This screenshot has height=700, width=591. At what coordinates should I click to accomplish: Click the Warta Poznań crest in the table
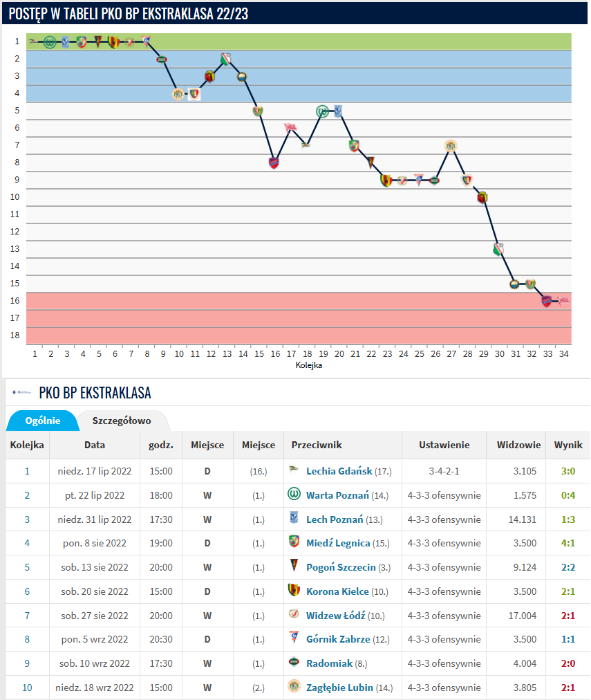pyautogui.click(x=294, y=495)
